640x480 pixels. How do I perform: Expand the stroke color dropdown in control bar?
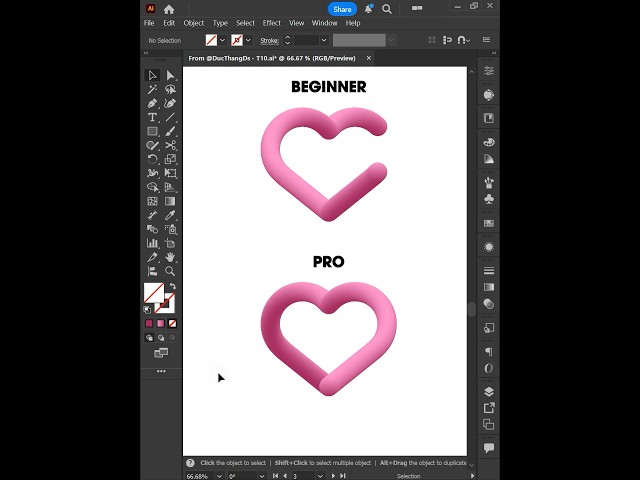[x=248, y=40]
